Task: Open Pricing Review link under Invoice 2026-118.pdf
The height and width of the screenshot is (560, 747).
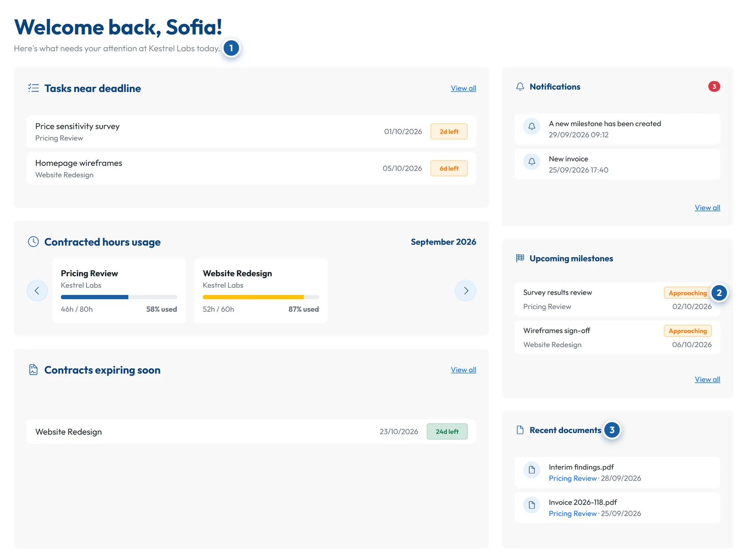Action: tap(572, 513)
